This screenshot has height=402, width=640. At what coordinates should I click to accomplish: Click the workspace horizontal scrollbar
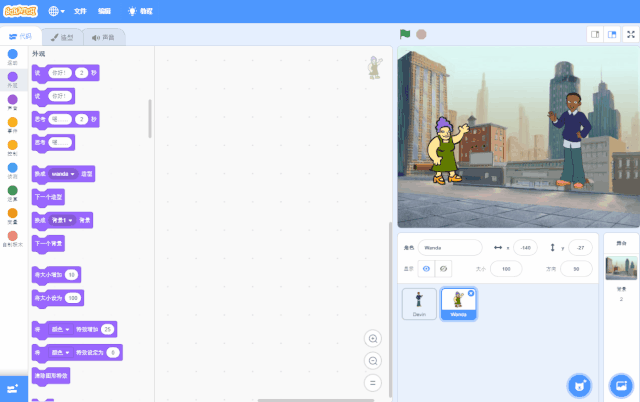(316, 400)
